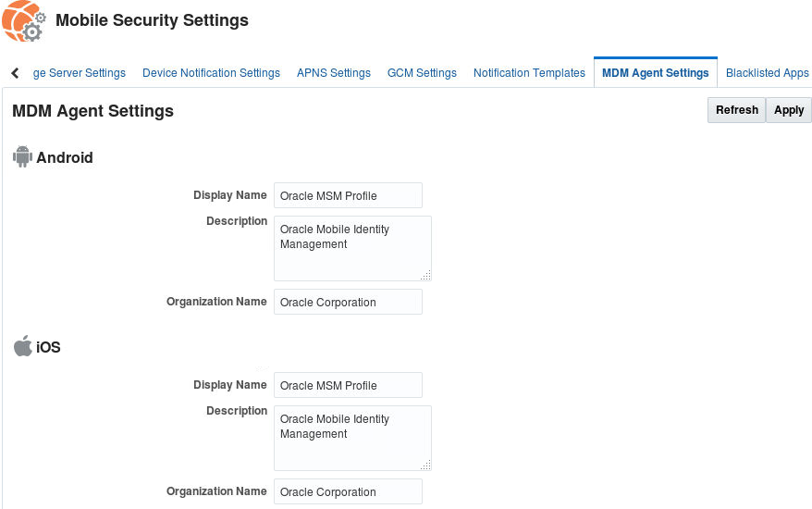Grab the iOS Description resize handle
This screenshot has height=509, width=812.
click(x=425, y=465)
